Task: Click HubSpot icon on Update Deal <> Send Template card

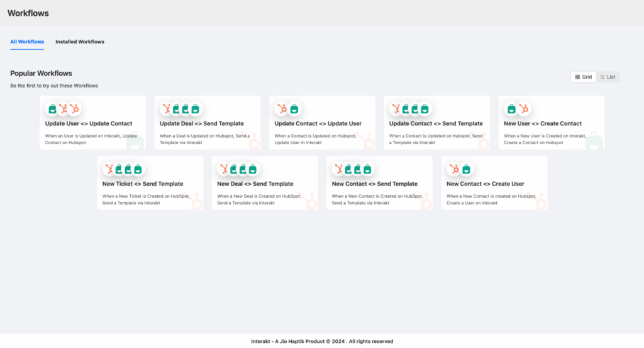Action: tap(166, 109)
